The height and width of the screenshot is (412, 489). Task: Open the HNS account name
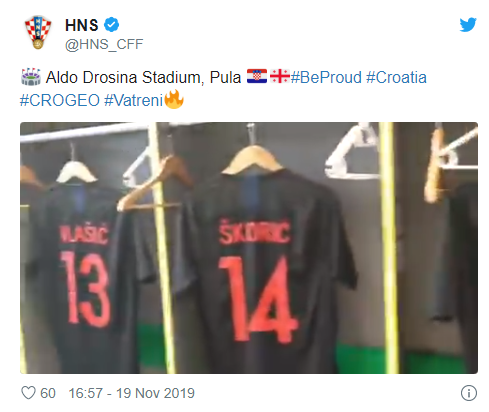coord(82,25)
